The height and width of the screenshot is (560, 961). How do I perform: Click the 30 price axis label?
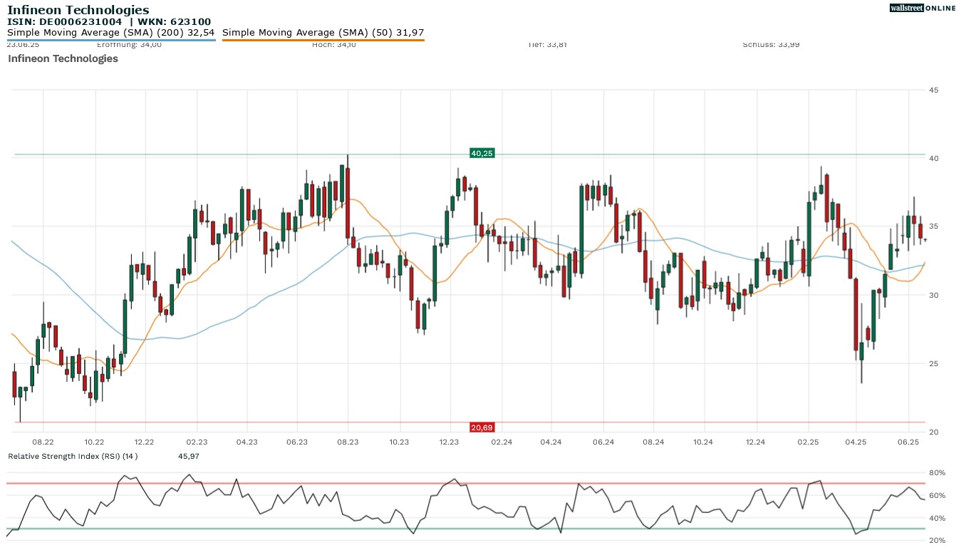[933, 295]
